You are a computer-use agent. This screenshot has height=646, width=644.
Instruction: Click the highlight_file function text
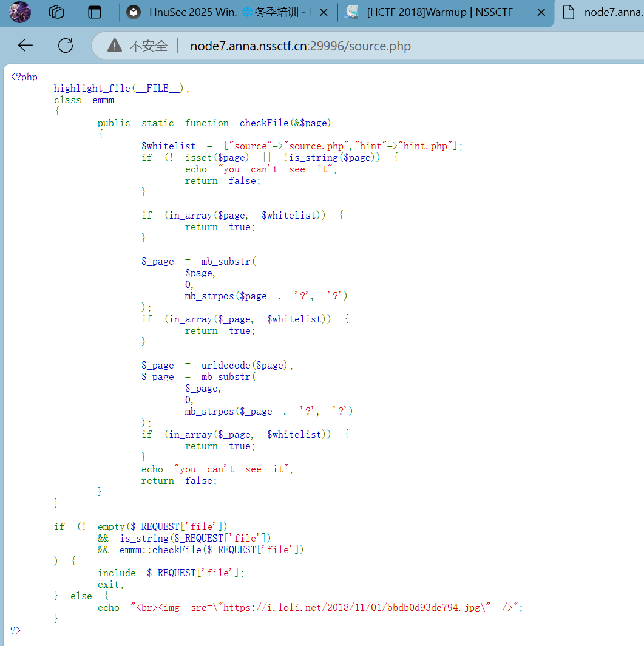click(x=92, y=88)
